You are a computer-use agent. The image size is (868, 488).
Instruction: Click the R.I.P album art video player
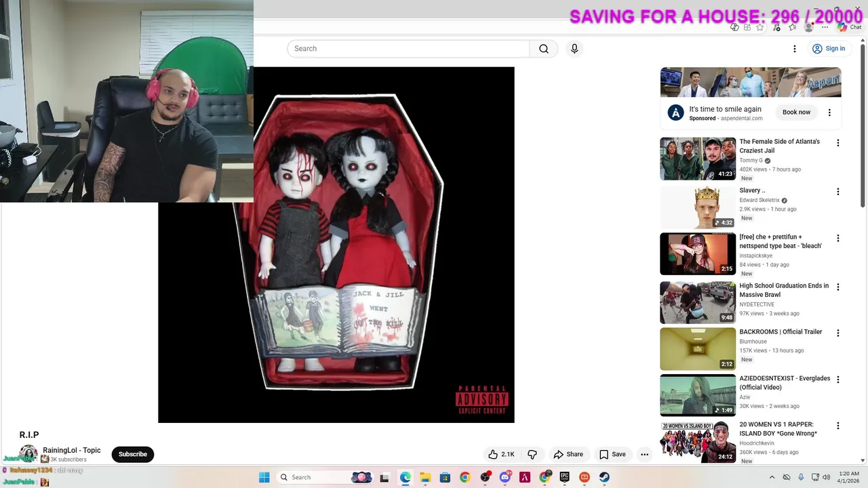point(336,245)
